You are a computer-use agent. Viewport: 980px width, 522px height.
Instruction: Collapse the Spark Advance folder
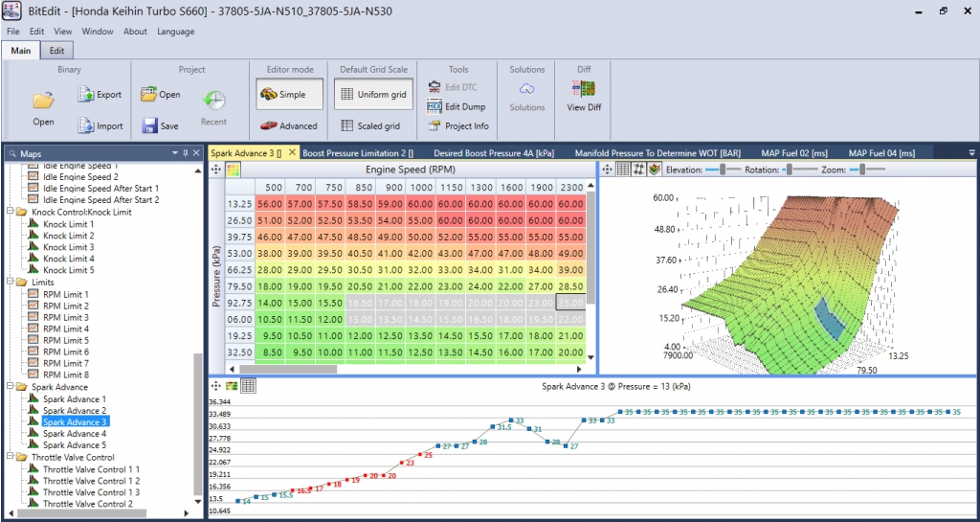pos(10,387)
